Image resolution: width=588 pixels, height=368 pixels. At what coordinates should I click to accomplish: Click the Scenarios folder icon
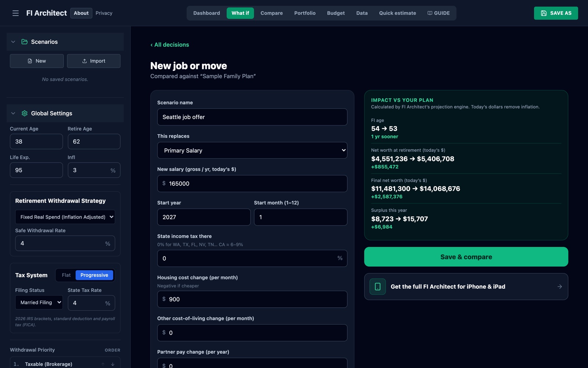point(25,42)
